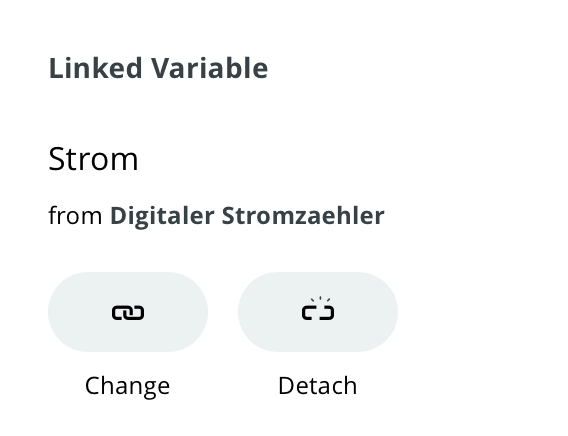Click the broken chain detach icon

tap(318, 309)
